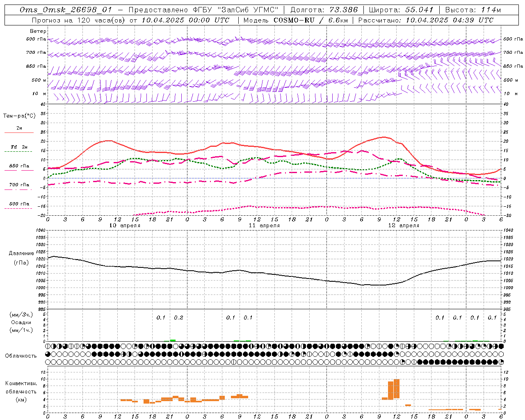The width and height of the screenshot is (525, 420).
Task: Select the Облачность cloud cover label
Action: [x=21, y=356]
